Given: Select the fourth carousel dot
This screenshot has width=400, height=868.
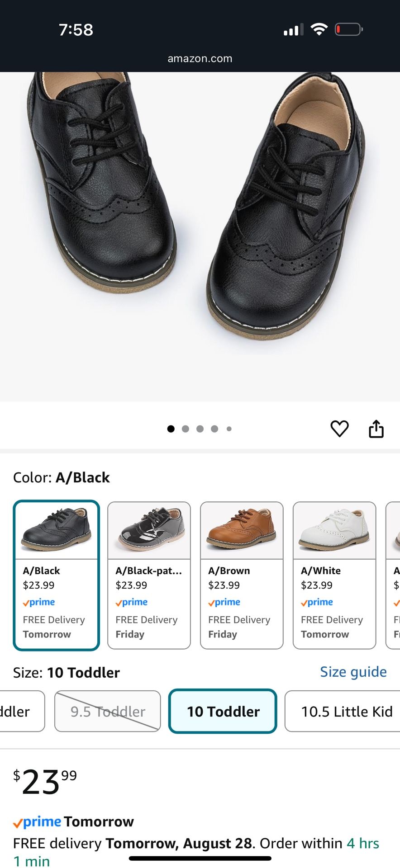Looking at the screenshot, I should (214, 429).
